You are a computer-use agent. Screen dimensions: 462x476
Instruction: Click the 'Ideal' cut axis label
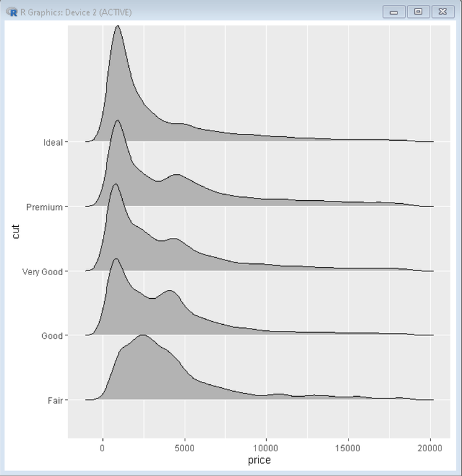(x=53, y=143)
